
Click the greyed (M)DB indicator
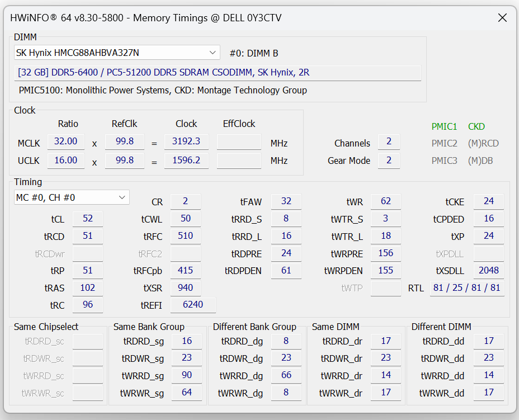click(480, 161)
